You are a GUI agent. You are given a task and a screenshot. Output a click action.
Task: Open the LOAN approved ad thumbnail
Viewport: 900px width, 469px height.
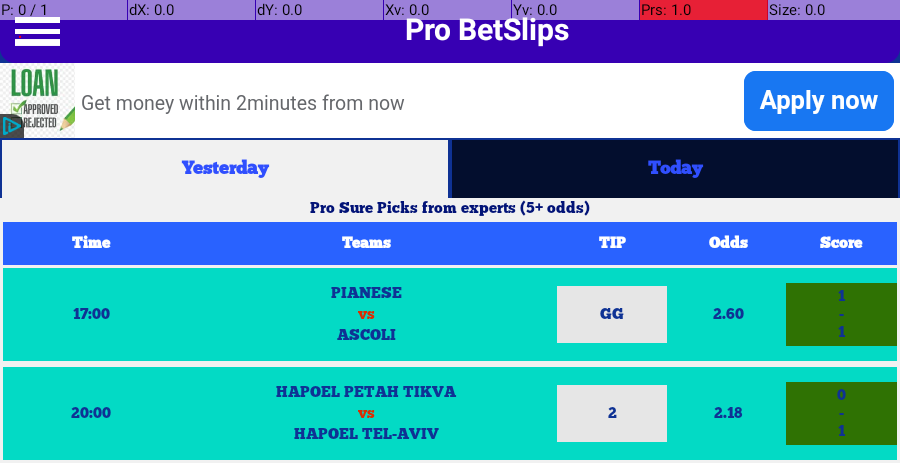37,100
